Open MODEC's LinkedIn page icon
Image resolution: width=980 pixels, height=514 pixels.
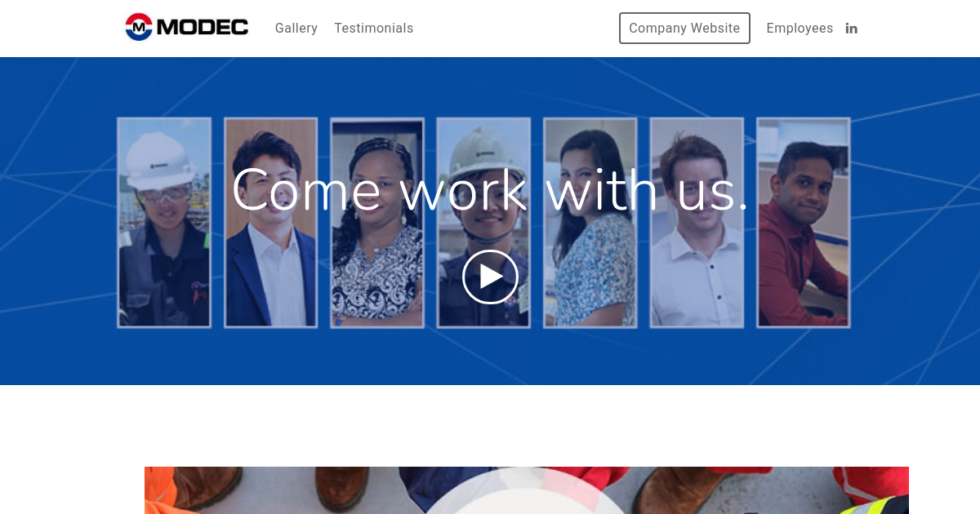(x=851, y=28)
